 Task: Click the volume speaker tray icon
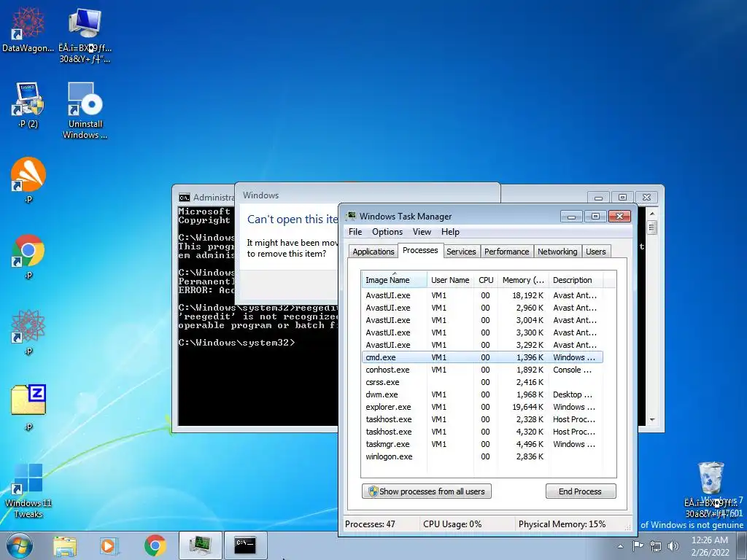tap(673, 546)
